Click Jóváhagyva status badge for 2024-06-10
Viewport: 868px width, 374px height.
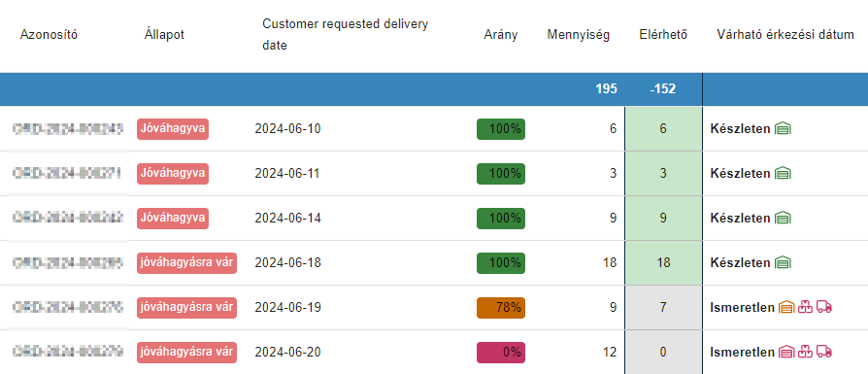[x=173, y=129]
